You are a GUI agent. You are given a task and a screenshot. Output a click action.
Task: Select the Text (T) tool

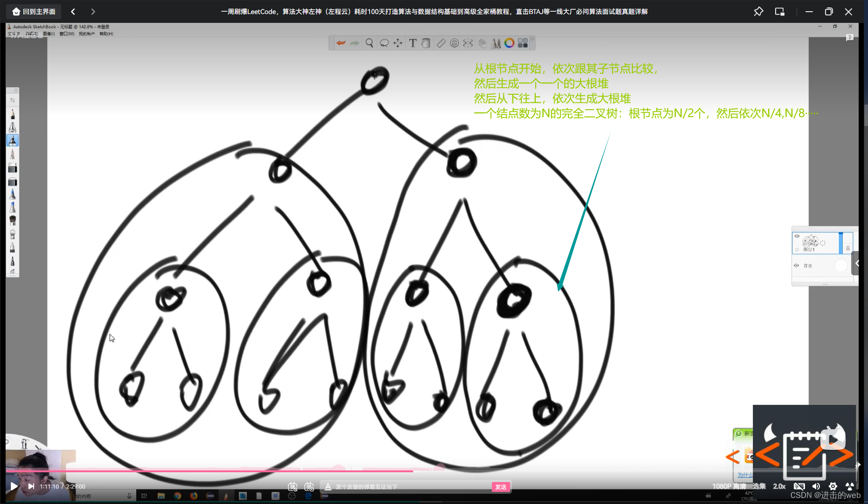click(413, 43)
